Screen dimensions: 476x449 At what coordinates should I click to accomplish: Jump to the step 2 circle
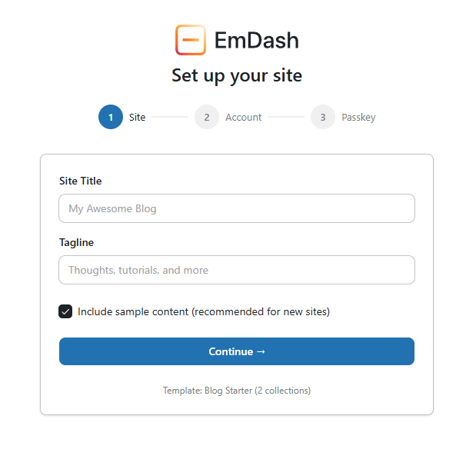(x=207, y=118)
